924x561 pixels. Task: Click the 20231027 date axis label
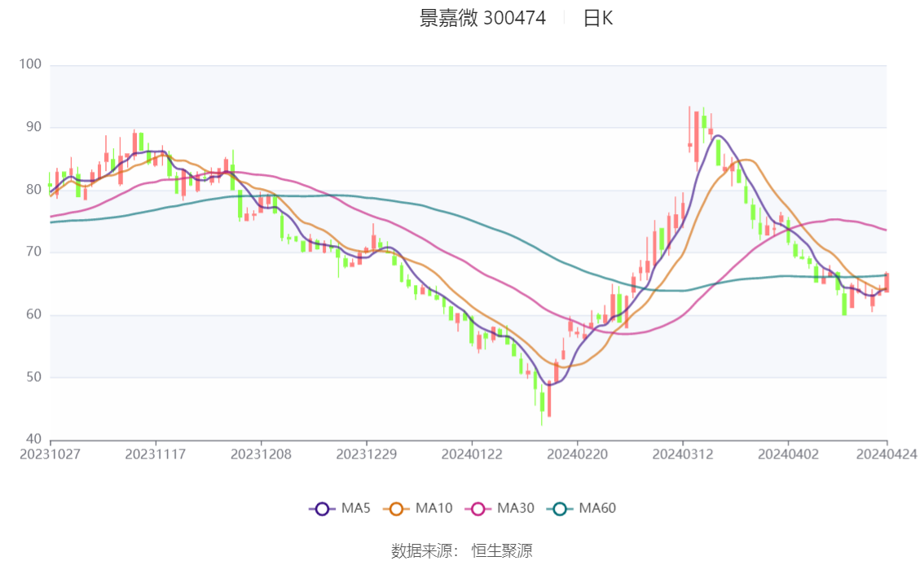click(50, 454)
